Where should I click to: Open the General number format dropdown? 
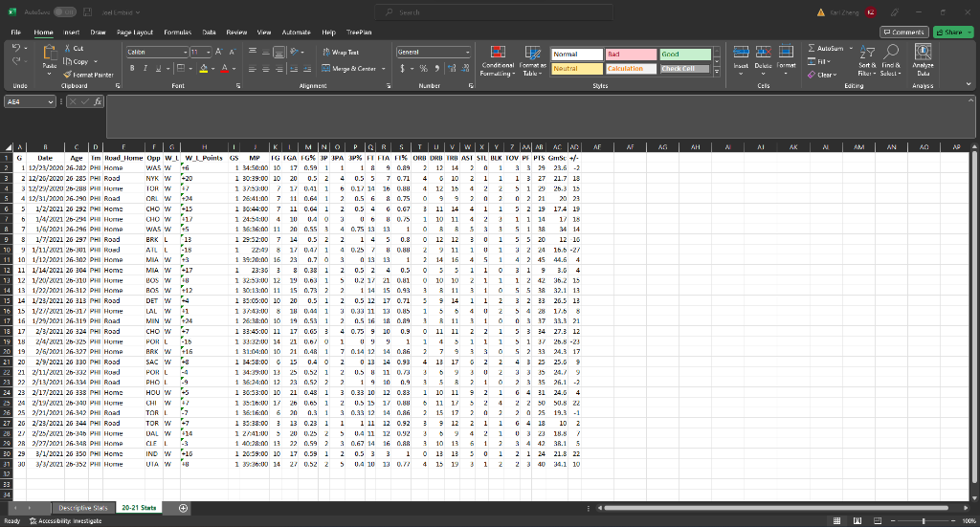(x=467, y=52)
